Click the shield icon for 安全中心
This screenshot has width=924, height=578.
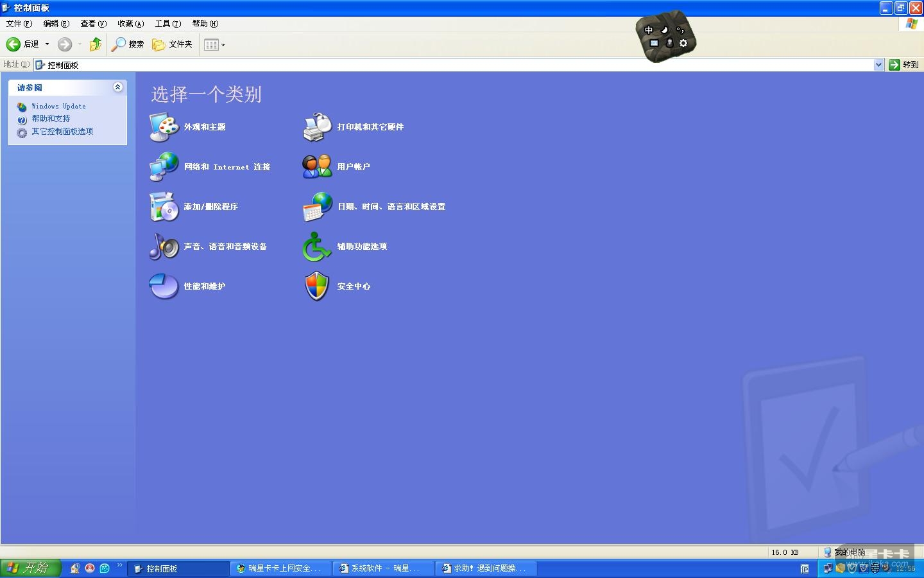(317, 286)
